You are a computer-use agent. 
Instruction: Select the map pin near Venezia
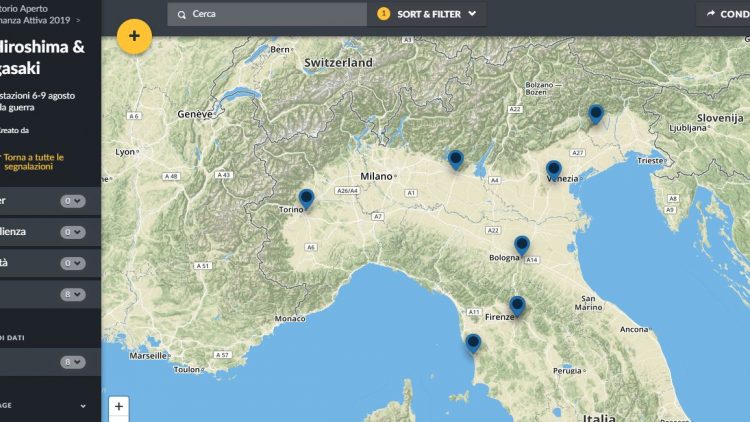553,170
